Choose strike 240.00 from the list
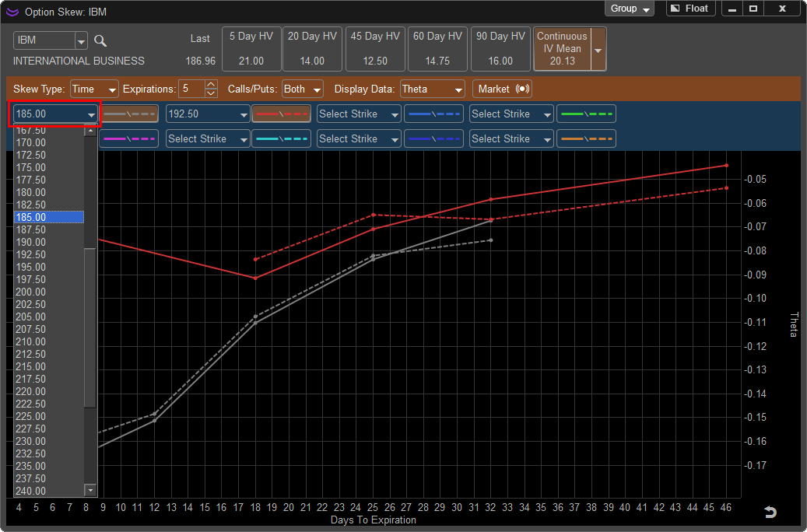 pyautogui.click(x=49, y=491)
